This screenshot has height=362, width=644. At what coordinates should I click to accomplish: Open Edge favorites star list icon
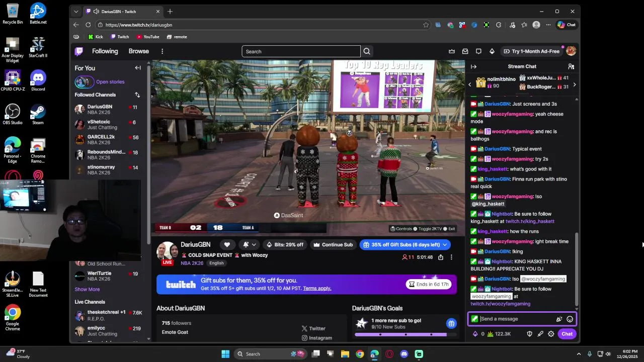click(x=524, y=25)
